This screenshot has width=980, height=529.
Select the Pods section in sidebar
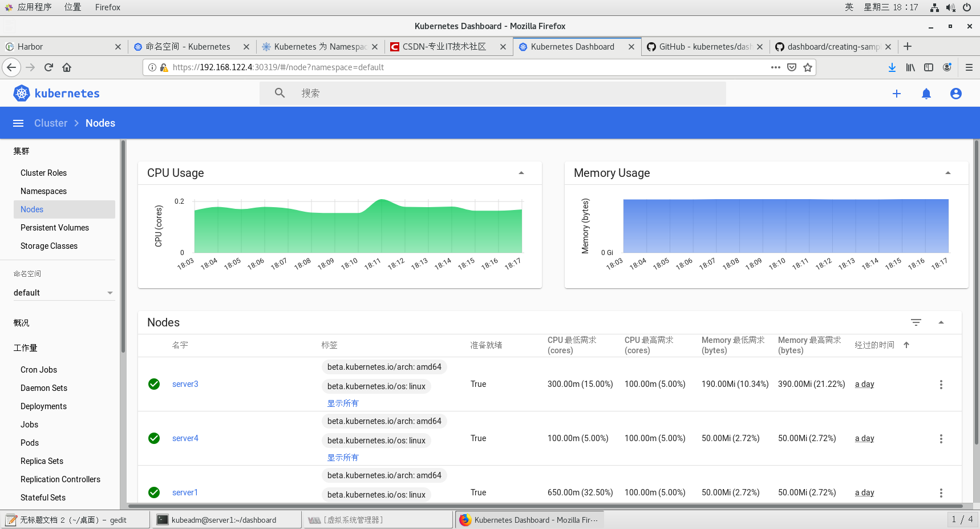tap(29, 442)
